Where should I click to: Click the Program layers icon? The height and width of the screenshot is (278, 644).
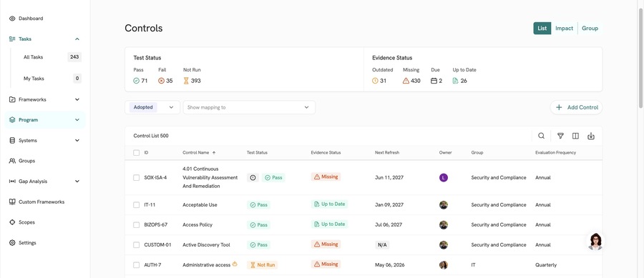[12, 120]
